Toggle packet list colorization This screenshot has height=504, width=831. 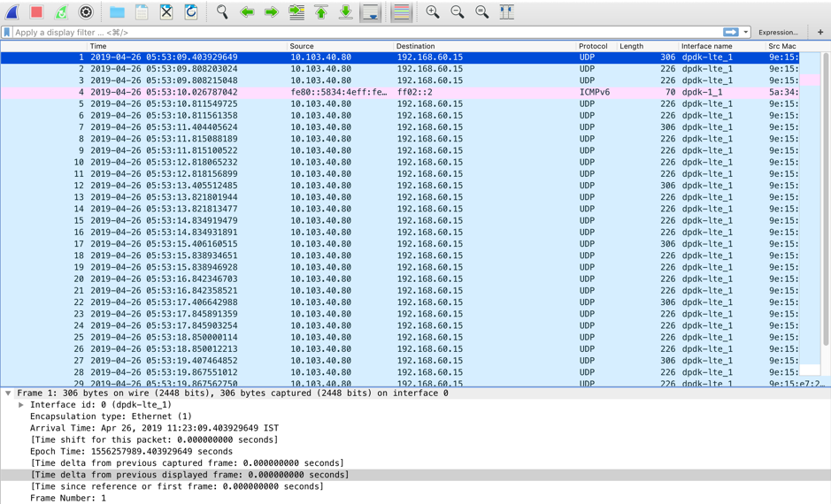coord(401,12)
